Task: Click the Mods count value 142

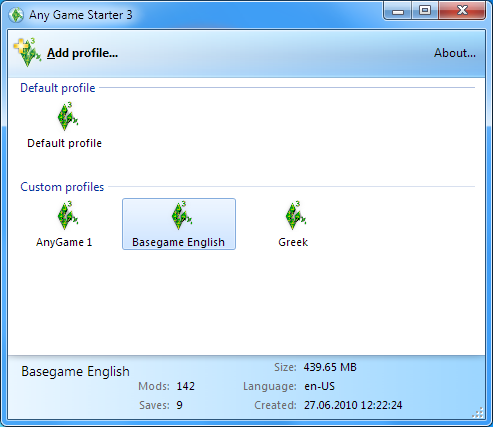Action: tap(186, 386)
